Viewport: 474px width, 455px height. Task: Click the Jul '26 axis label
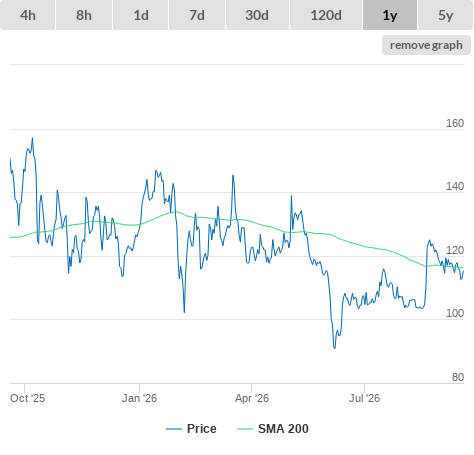[364, 398]
